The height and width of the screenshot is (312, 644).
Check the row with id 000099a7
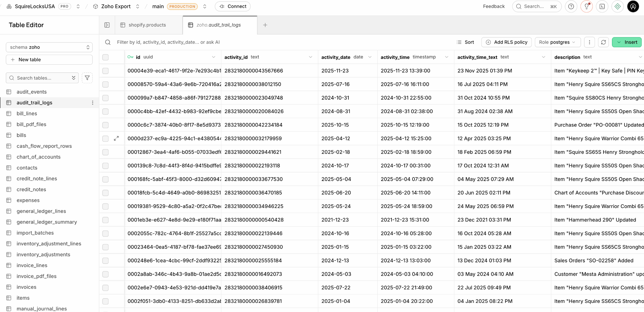105,98
